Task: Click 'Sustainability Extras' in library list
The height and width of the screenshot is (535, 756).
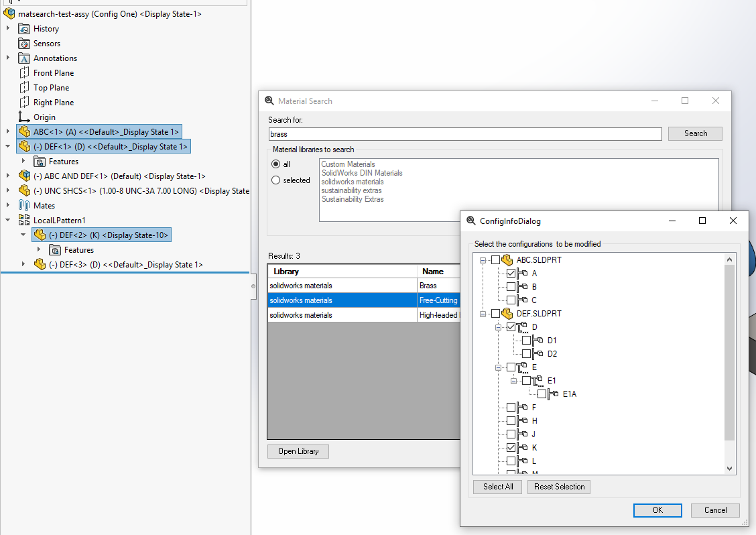Action: point(353,199)
